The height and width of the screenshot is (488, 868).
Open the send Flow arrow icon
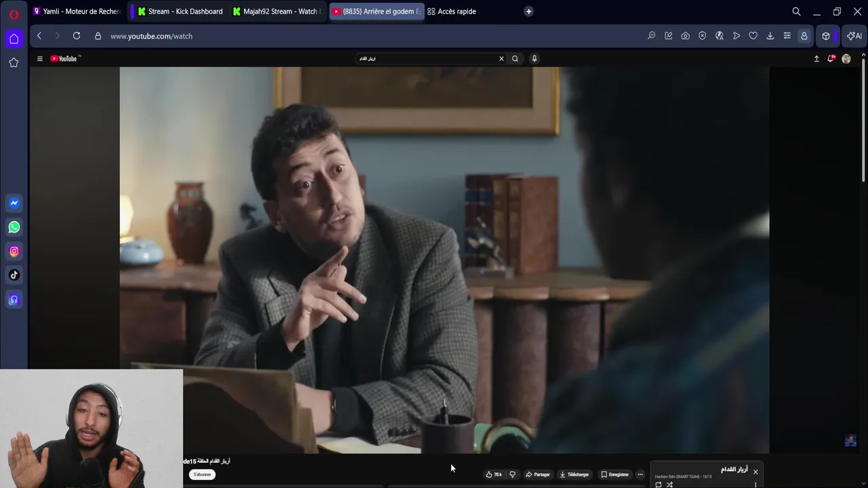[736, 36]
